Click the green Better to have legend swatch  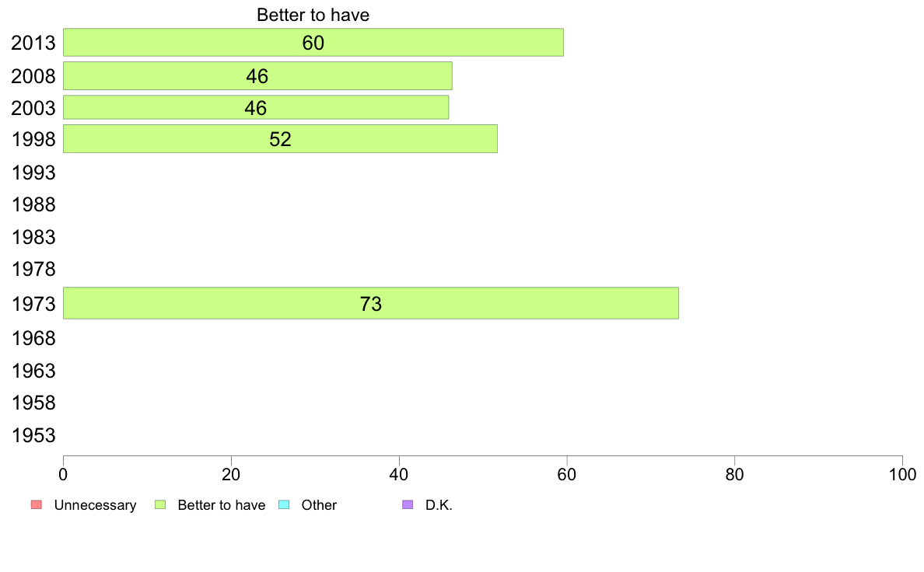(160, 505)
